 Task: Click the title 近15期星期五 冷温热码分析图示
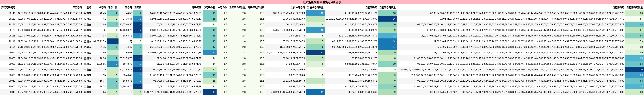pos(322,2)
